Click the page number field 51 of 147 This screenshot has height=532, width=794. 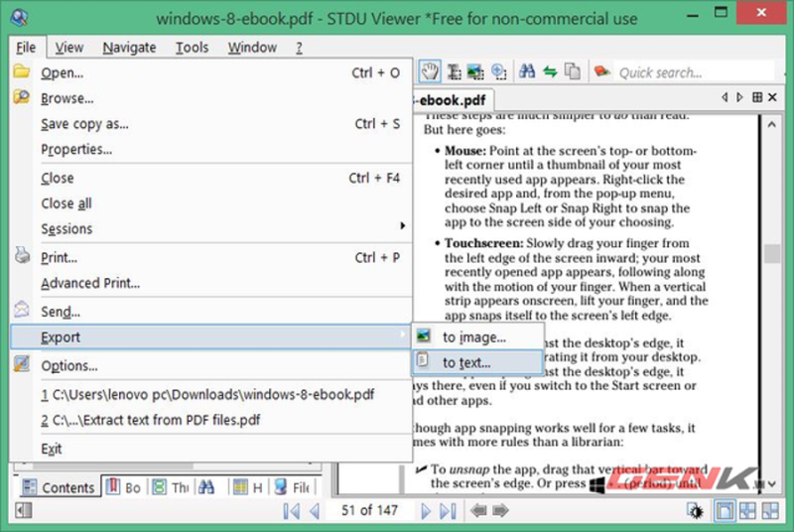coord(369,510)
